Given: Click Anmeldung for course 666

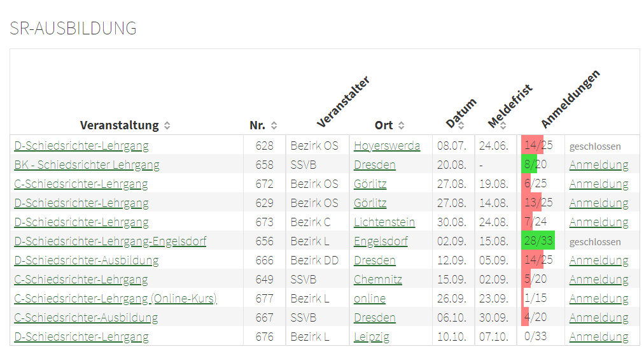Looking at the screenshot, I should (599, 260).
